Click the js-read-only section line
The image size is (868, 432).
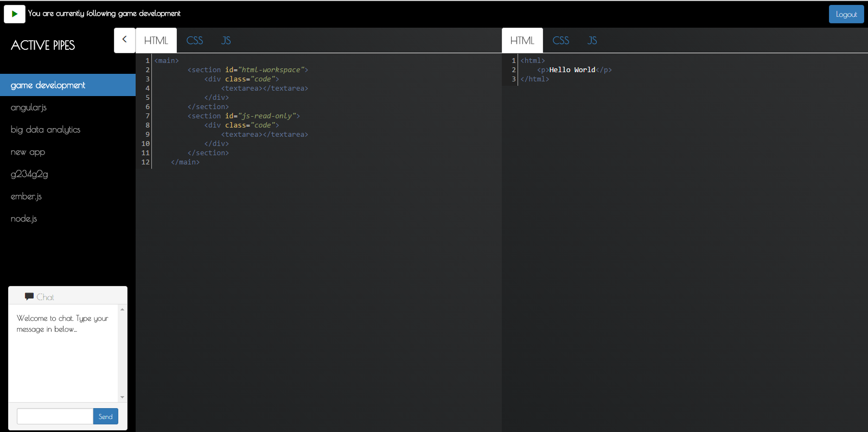coord(244,116)
